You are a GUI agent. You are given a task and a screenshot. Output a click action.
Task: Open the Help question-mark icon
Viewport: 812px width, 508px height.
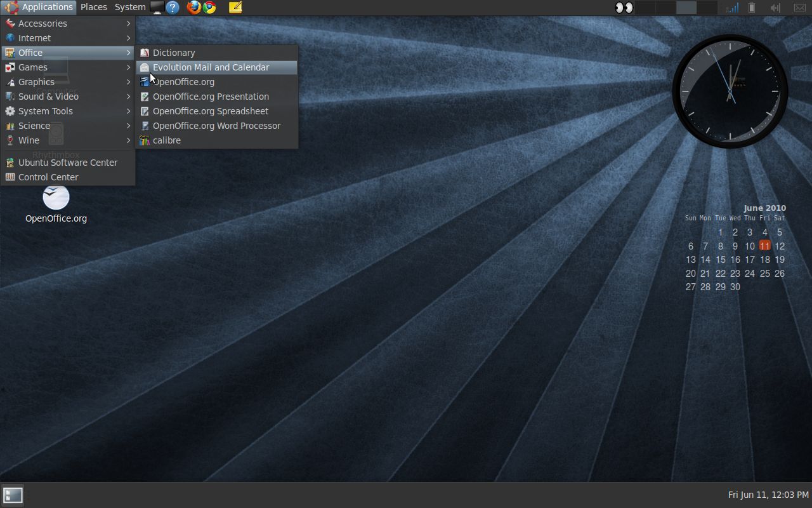[x=173, y=8]
